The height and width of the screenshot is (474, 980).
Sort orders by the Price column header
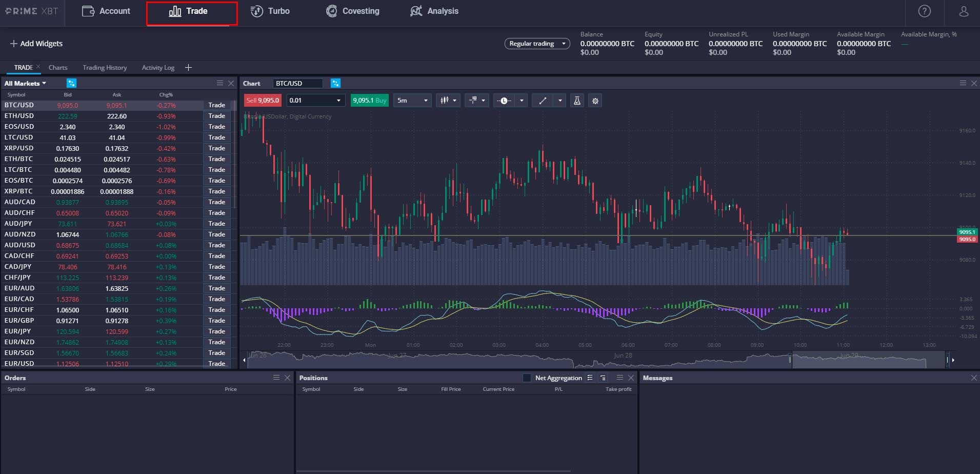coord(231,389)
